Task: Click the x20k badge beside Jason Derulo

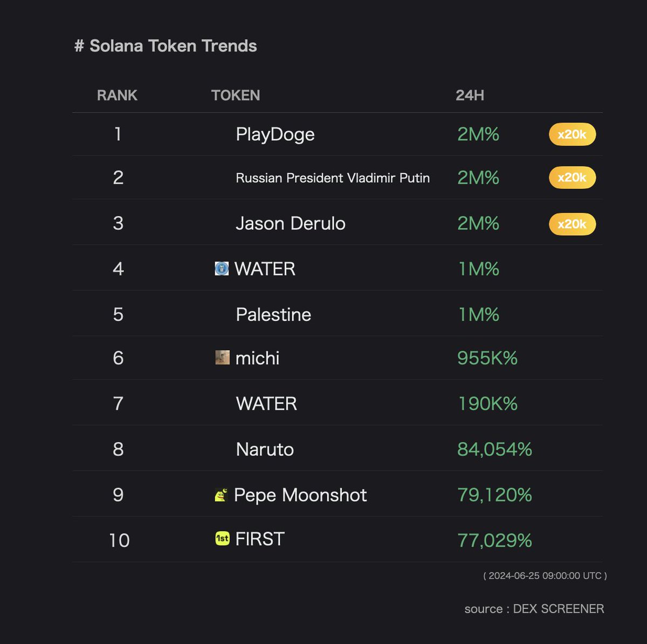Action: pyautogui.click(x=572, y=224)
